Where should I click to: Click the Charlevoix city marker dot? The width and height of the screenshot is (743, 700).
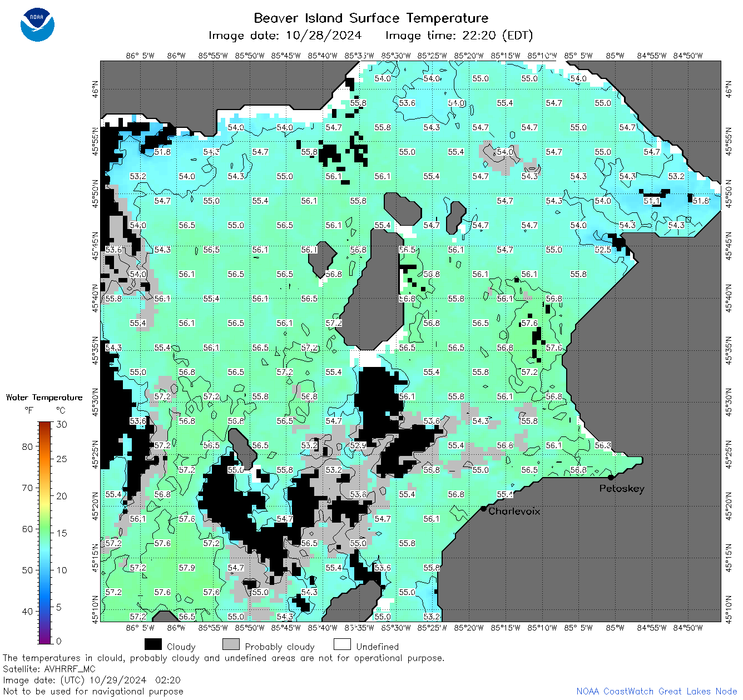coord(483,508)
